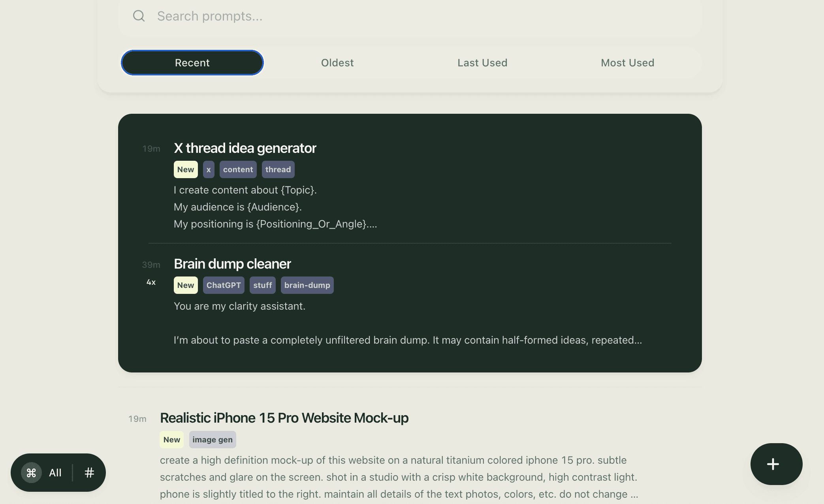Select the 'ChatGPT' tag on Brain dump cleaner

pyautogui.click(x=224, y=285)
